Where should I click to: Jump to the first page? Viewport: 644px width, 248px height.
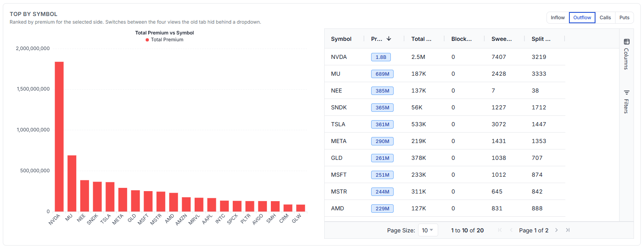coord(500,230)
